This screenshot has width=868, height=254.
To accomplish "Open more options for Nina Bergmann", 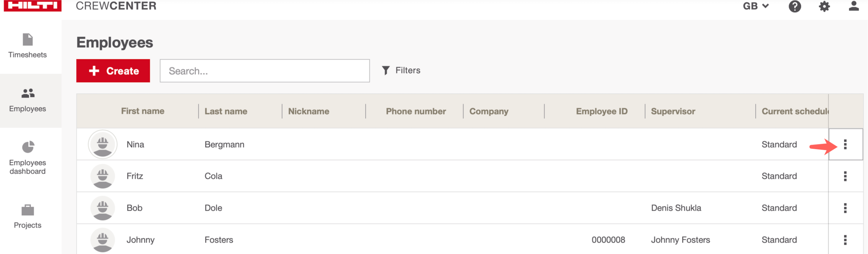I will tap(845, 144).
